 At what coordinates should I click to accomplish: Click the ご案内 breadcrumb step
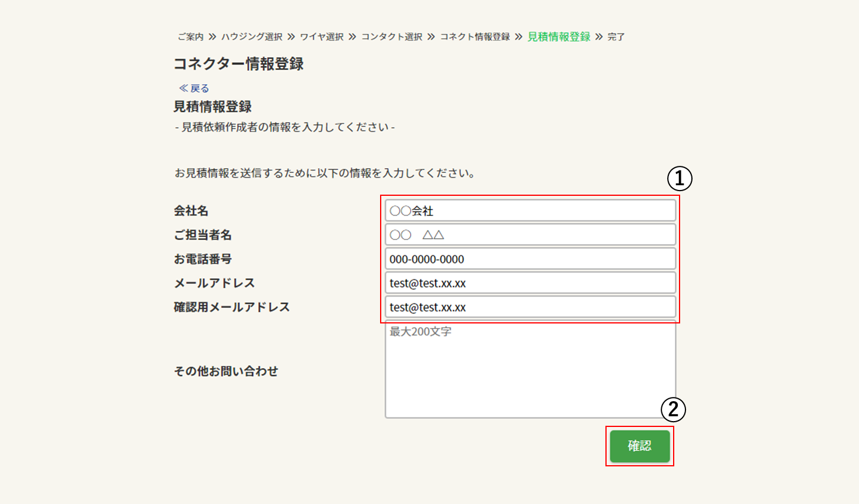[x=190, y=37]
